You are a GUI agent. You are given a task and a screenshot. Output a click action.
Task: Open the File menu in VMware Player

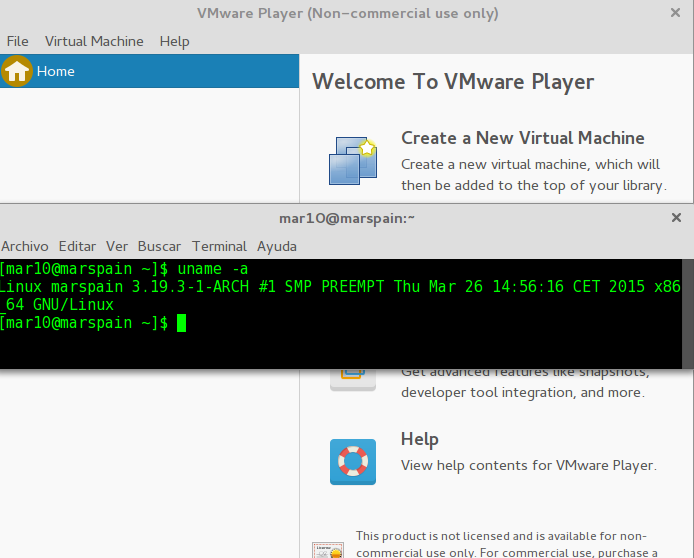tap(18, 41)
